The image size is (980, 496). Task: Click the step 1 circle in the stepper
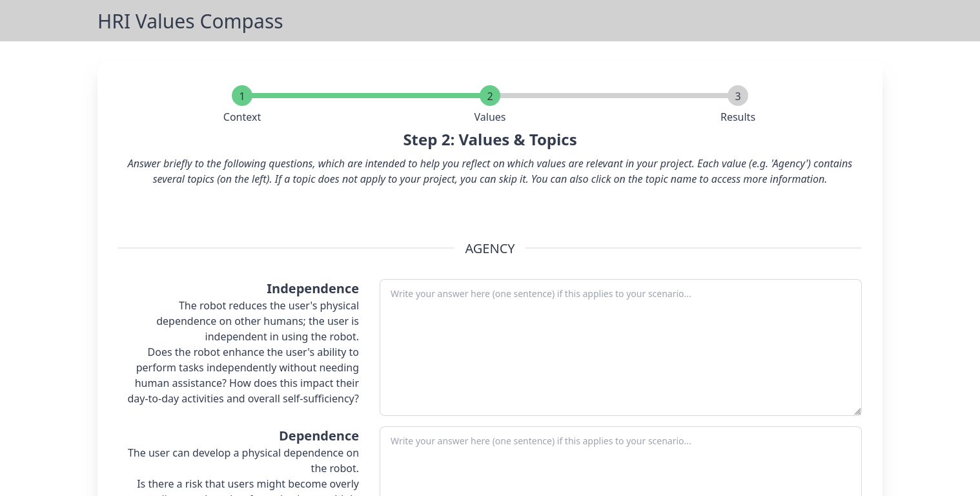tap(242, 96)
